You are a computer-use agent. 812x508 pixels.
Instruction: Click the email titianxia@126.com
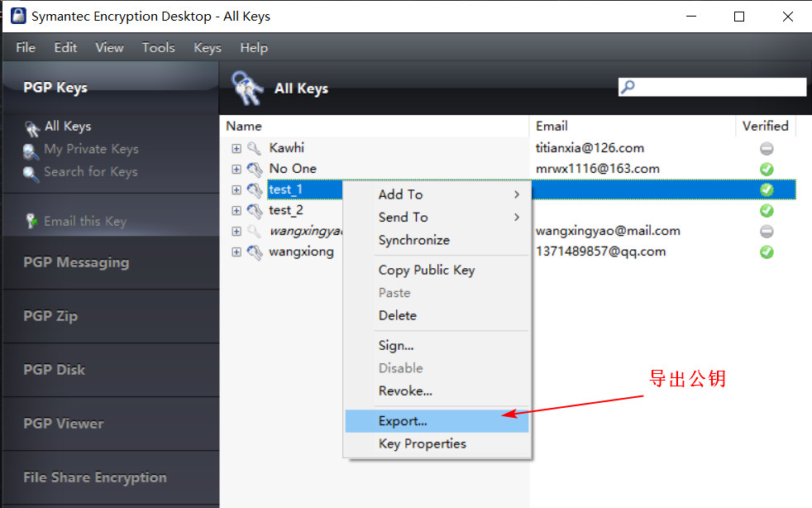click(x=590, y=148)
